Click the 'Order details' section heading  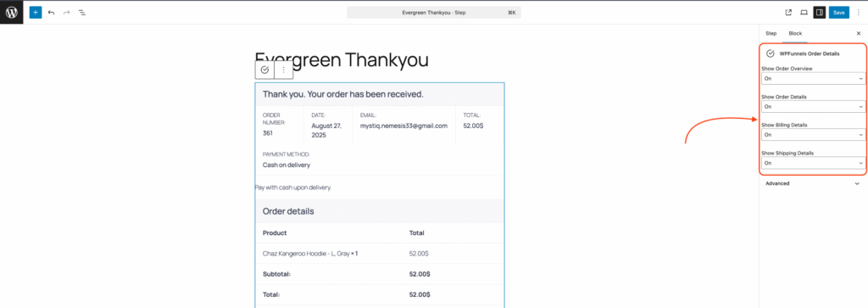pyautogui.click(x=288, y=211)
